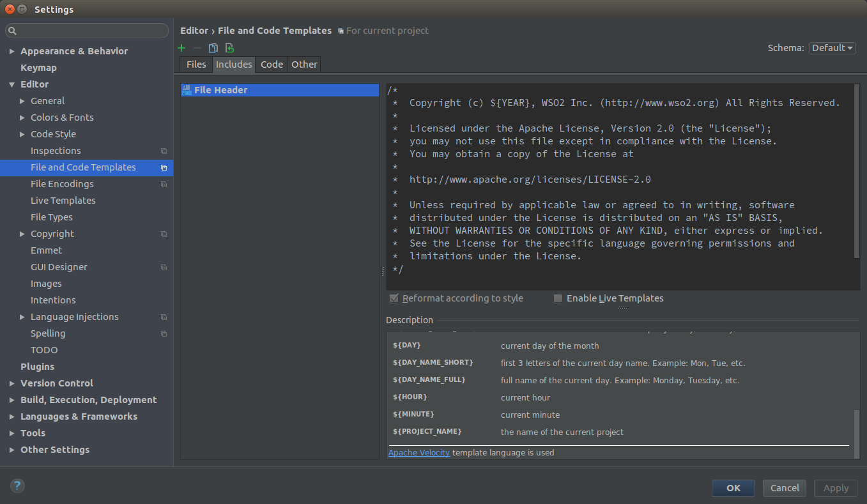Click the Apply button
The height and width of the screenshot is (504, 867).
836,488
